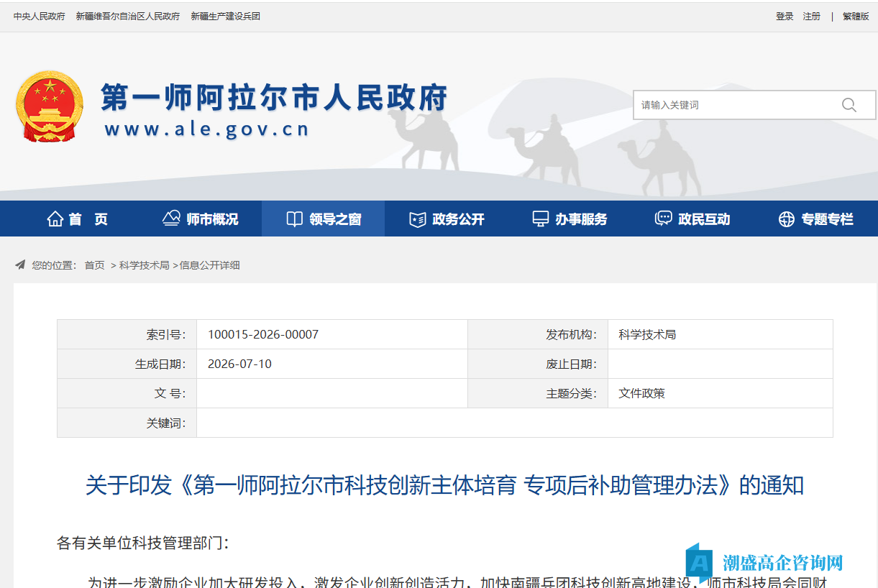Click the 废止日期 label cell

pyautogui.click(x=538, y=364)
